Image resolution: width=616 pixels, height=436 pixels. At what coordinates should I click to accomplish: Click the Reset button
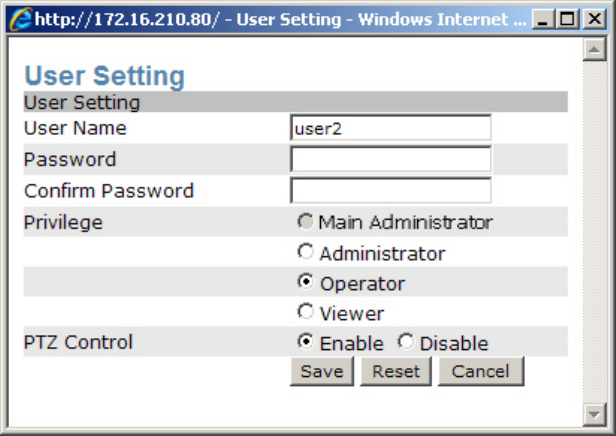(396, 372)
